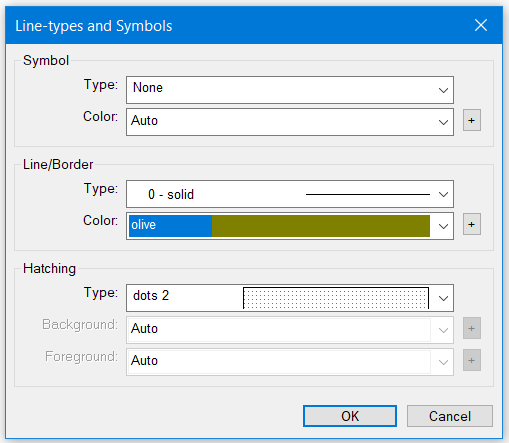The width and height of the screenshot is (509, 443).
Task: Expand the Hatching Foreground dropdown arrow
Action: coord(443,362)
